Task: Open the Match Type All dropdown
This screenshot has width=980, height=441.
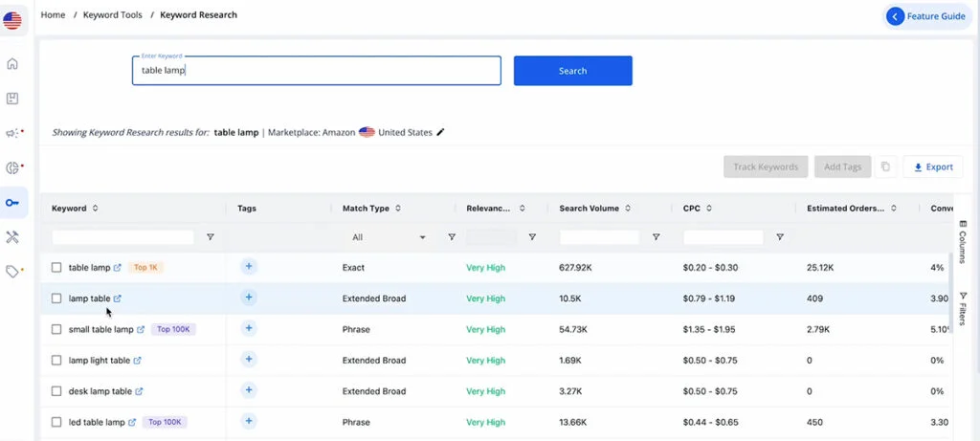Action: 389,237
